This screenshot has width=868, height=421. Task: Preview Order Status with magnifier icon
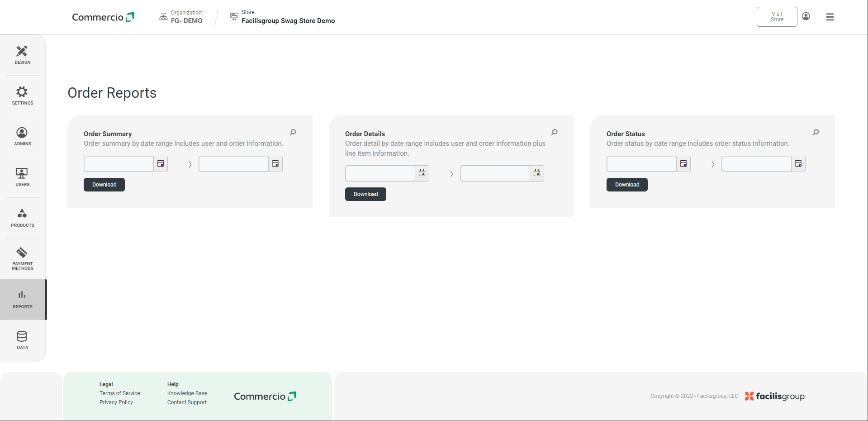pyautogui.click(x=816, y=132)
